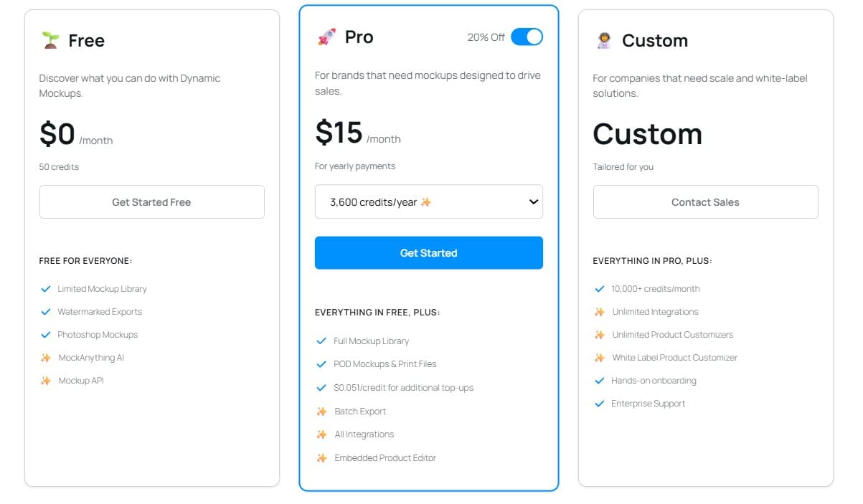
Task: Select the Pro plan heading
Action: (x=359, y=37)
